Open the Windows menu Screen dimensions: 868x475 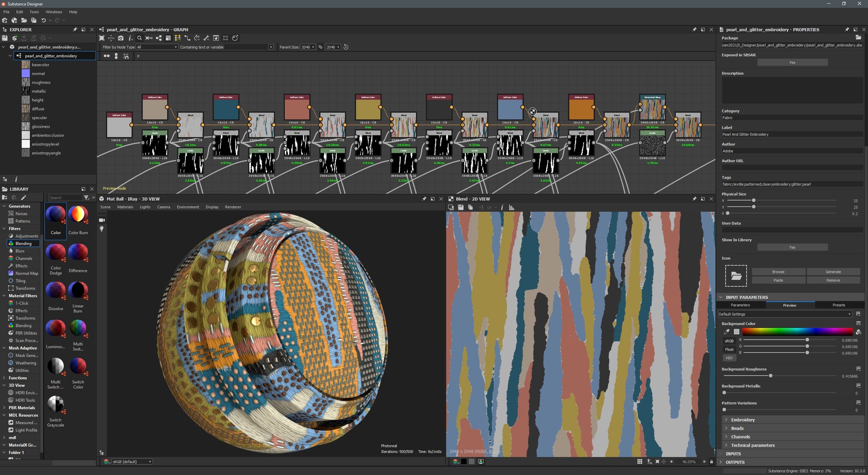(54, 12)
